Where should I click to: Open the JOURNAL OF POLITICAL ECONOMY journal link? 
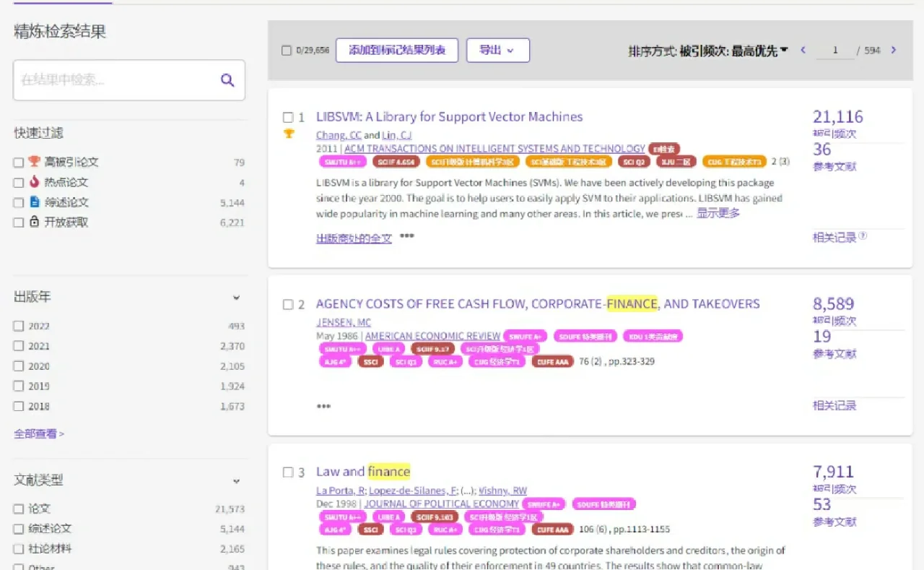pos(441,504)
